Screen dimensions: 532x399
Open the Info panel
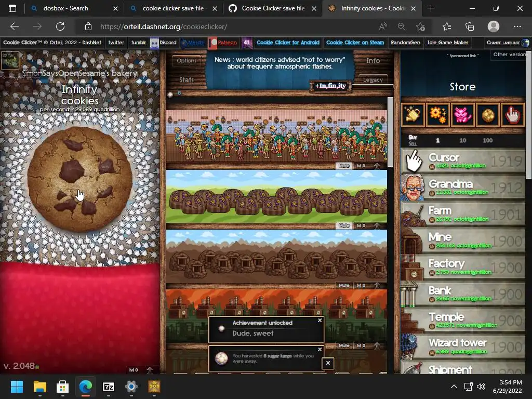(x=373, y=60)
